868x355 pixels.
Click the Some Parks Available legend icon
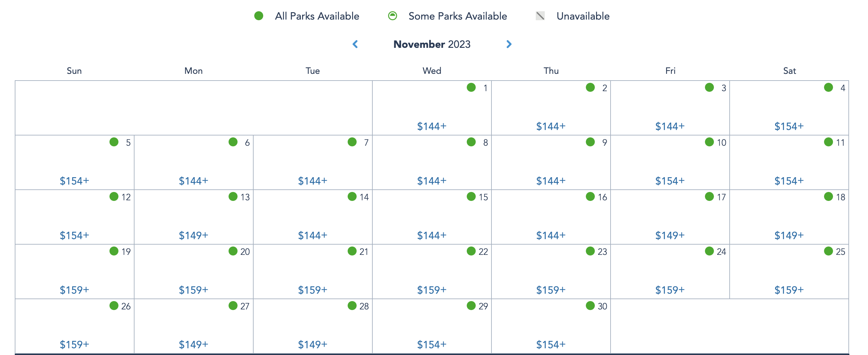point(393,16)
